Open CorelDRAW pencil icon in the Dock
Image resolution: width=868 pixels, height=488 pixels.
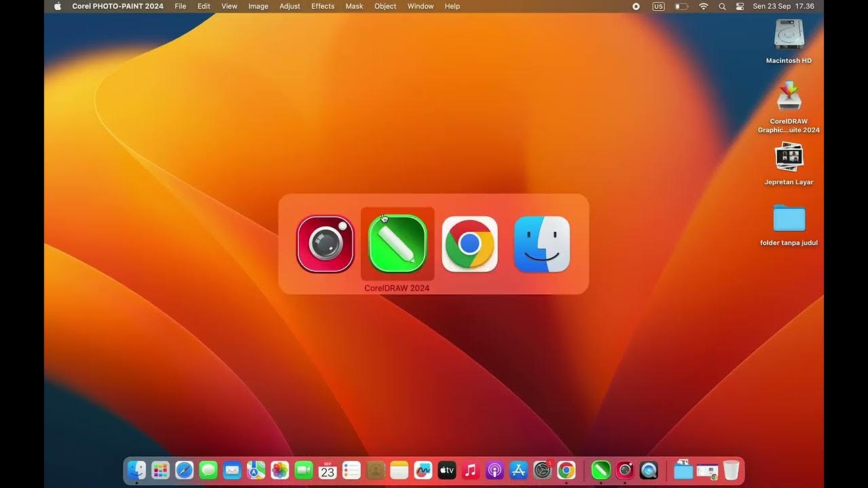(601, 470)
